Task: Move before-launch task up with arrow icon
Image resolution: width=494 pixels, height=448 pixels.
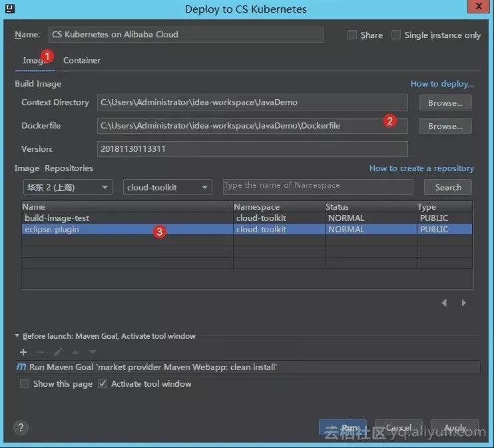Action: 75,352
